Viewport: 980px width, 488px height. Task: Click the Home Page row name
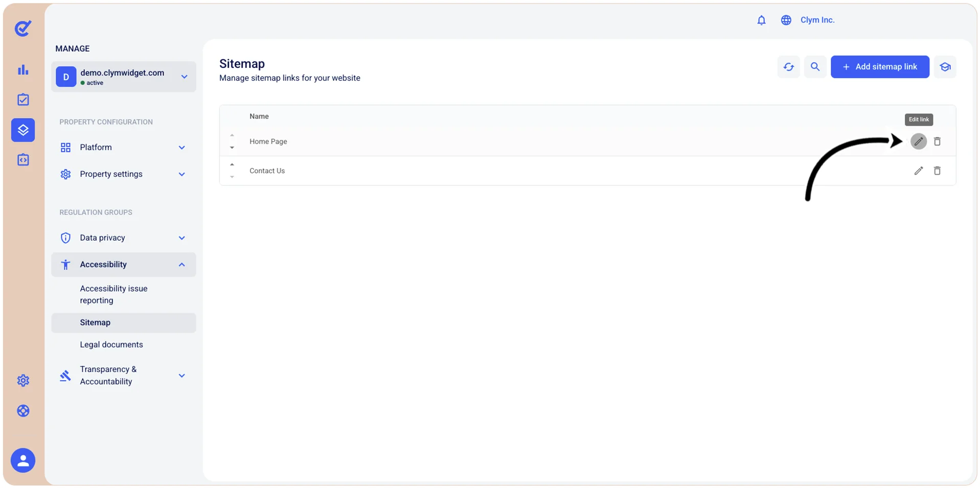coord(268,142)
